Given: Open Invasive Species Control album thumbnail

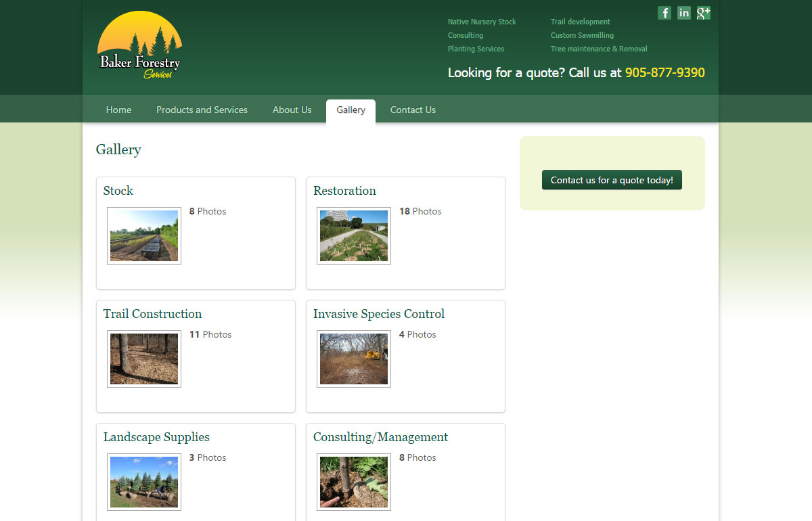Looking at the screenshot, I should point(354,359).
